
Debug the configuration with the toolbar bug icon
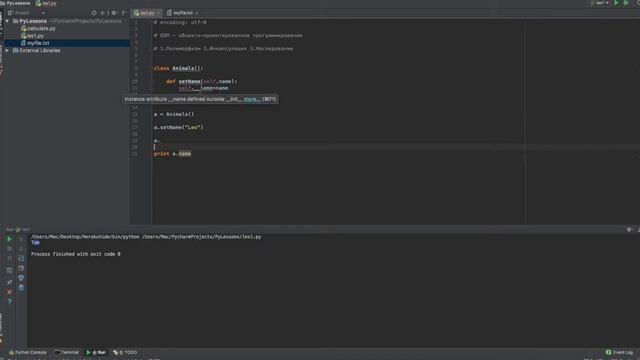click(x=626, y=3)
